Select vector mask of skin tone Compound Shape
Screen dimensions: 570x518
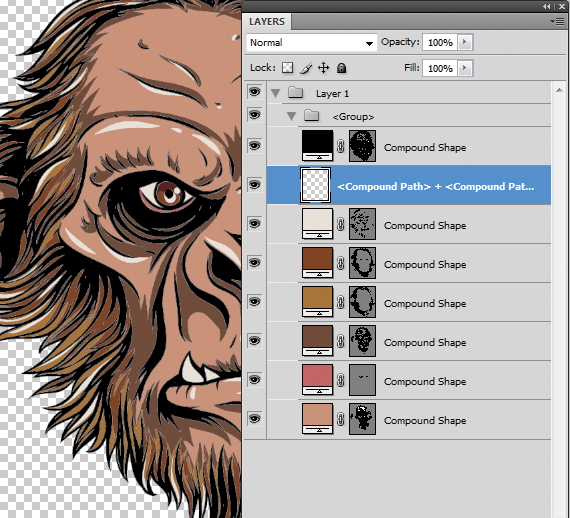[x=362, y=419]
